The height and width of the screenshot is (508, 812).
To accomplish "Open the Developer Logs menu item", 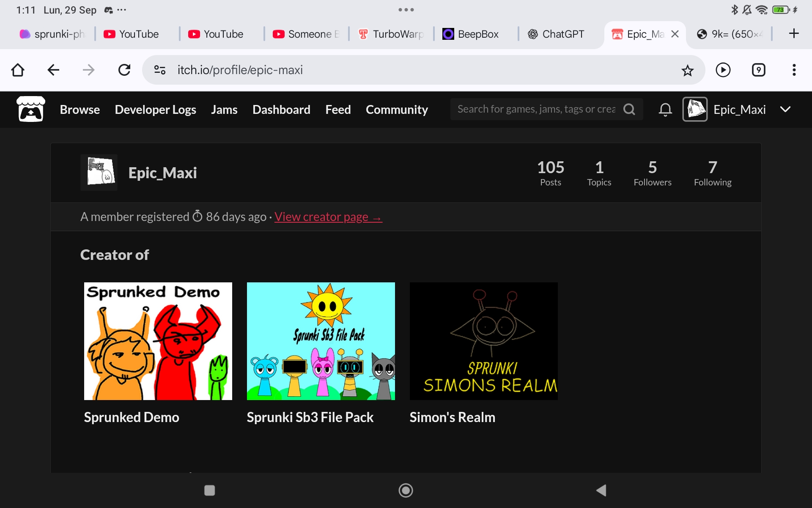I will [x=155, y=109].
